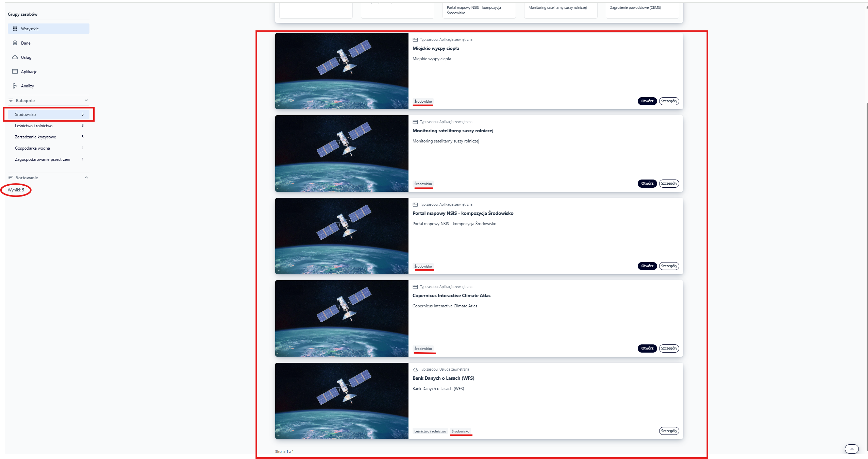Click the Dane database icon
This screenshot has width=868, height=459.
coord(15,43)
